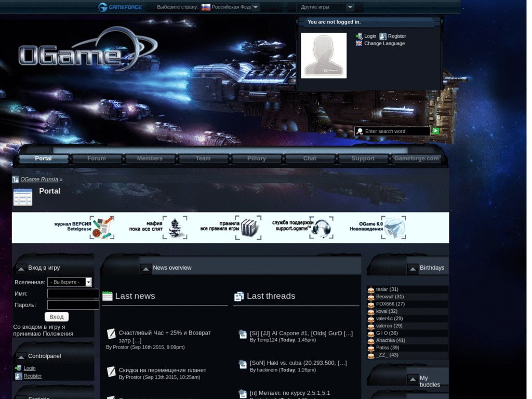
Task: Open the Металл: по курсу thread
Action: pos(290,393)
